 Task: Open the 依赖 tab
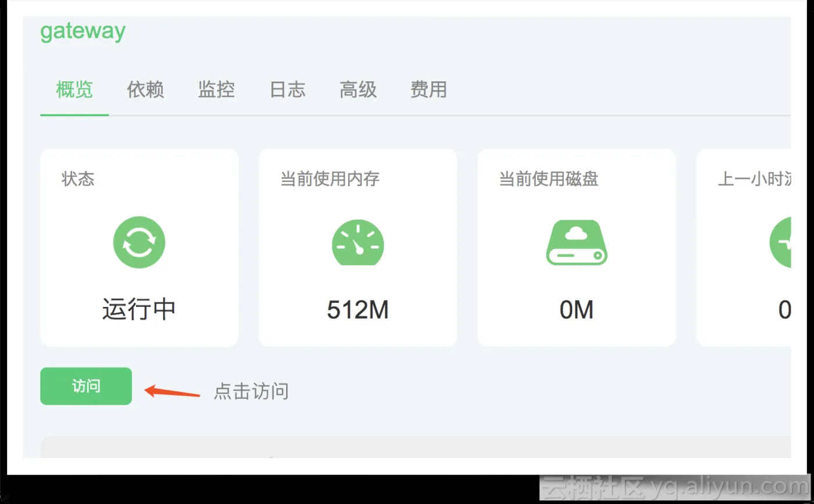pyautogui.click(x=145, y=90)
